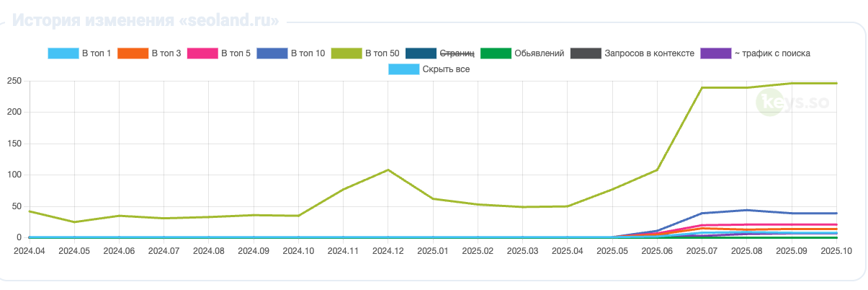Screen dimensions: 868x290
Task: Click 'В топ 50' peak point at 2024.12
Action: pos(388,170)
